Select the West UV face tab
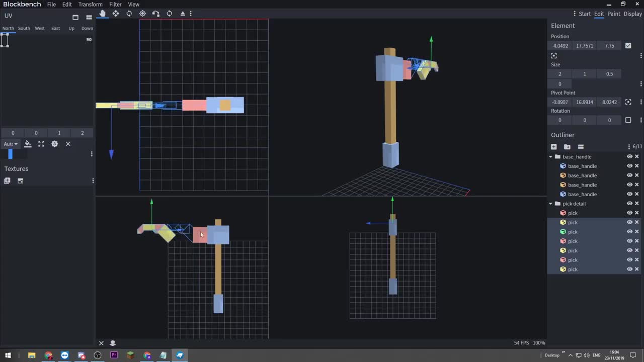 [40, 28]
